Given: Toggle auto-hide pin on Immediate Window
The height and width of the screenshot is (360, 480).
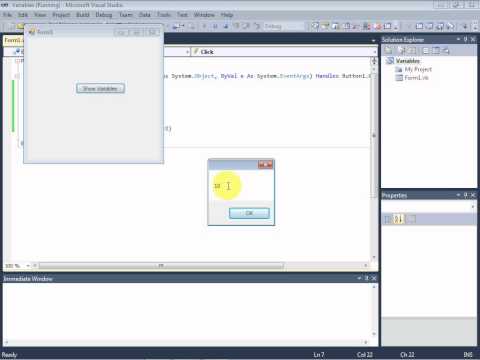Looking at the screenshot, I should click(367, 278).
